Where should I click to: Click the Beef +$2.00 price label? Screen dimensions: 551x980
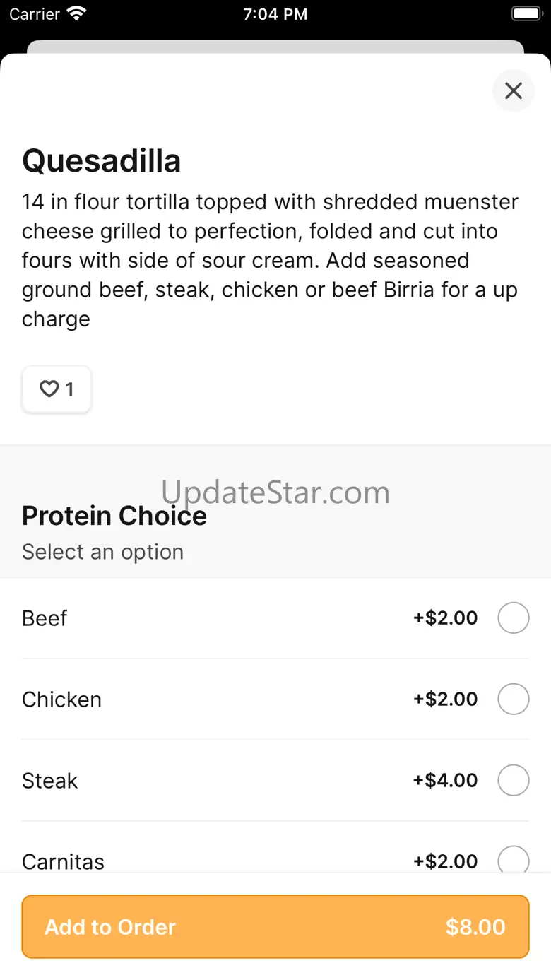(x=446, y=618)
